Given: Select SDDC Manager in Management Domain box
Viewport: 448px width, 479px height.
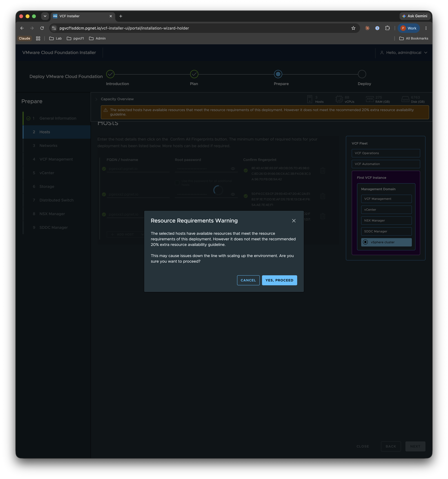Looking at the screenshot, I should pyautogui.click(x=386, y=232).
